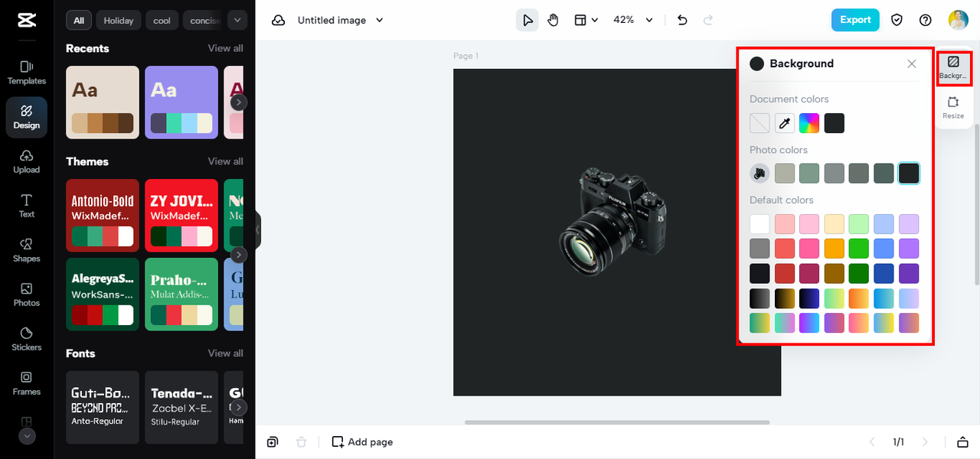Image resolution: width=980 pixels, height=459 pixels.
Task: Open the Untitled image name dropdown
Action: click(x=341, y=21)
